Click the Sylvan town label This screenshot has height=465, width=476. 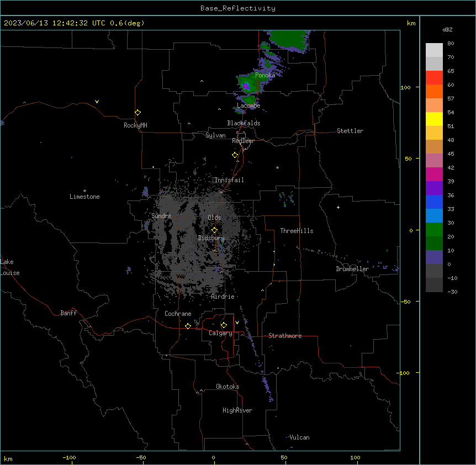215,135
